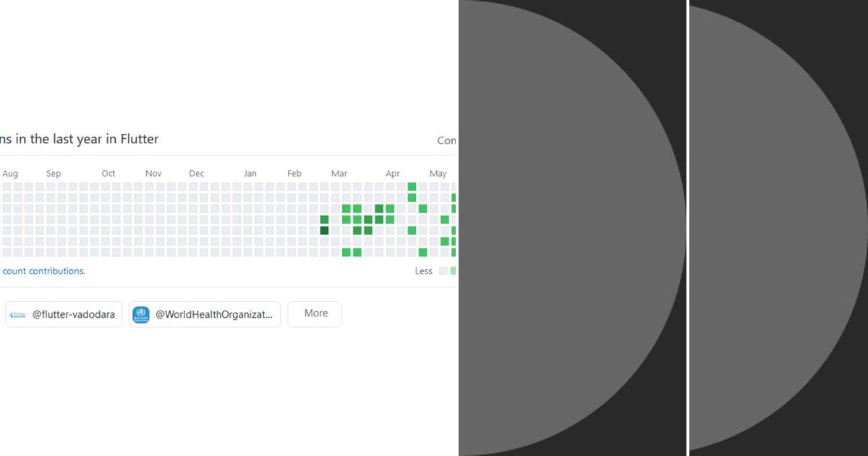The image size is (868, 456).
Task: Click the @WorldHealthOrganizat... organization badge icon
Action: point(140,314)
